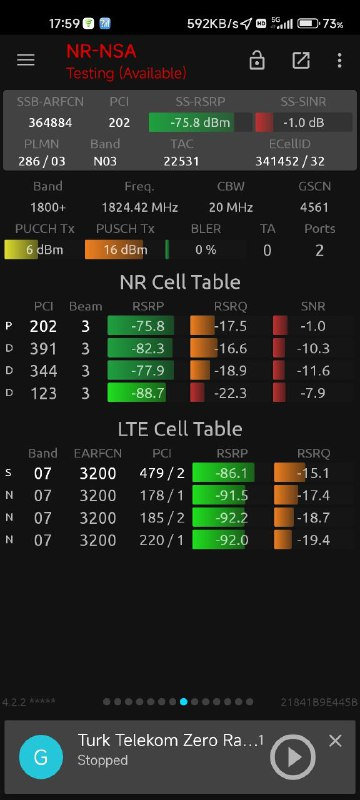Tap the 'Testing (Available)' status text

(126, 73)
